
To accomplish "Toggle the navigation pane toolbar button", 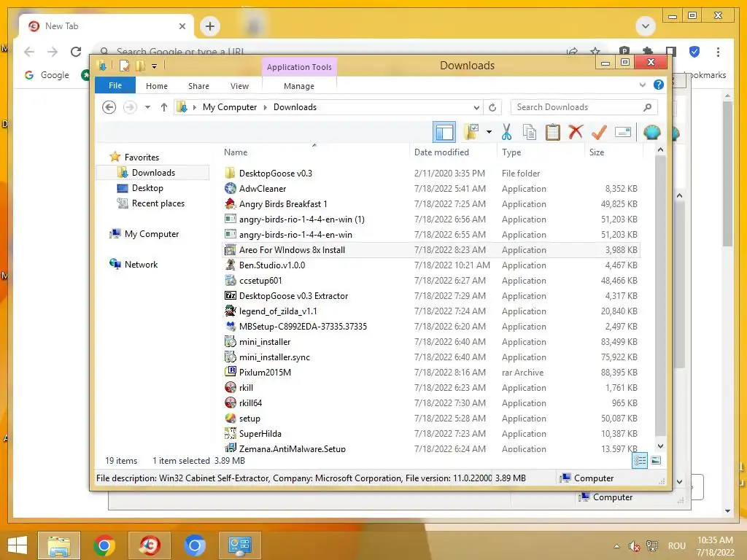I will point(444,132).
